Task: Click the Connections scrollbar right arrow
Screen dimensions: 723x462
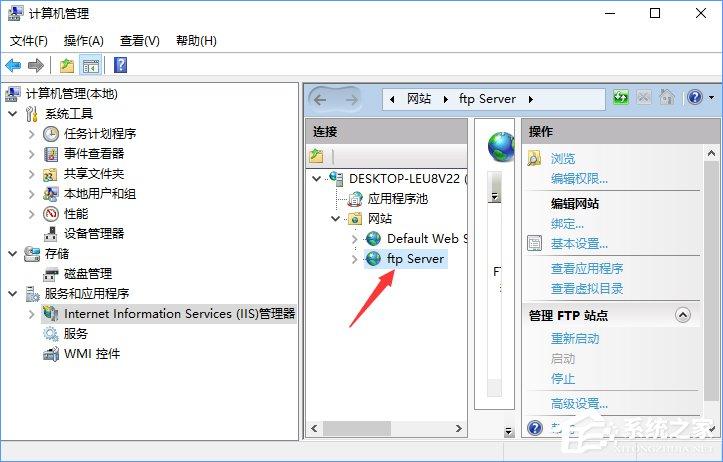Action: click(x=459, y=428)
